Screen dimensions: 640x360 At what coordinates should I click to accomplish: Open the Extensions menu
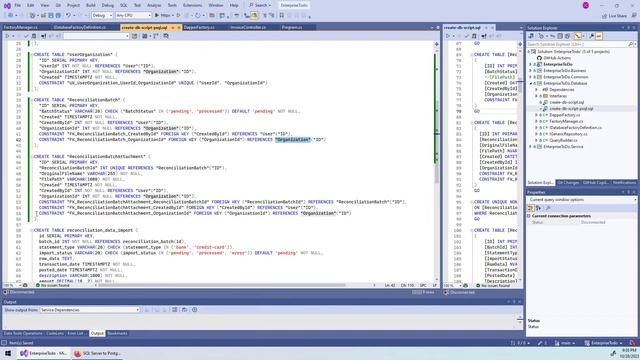192,5
